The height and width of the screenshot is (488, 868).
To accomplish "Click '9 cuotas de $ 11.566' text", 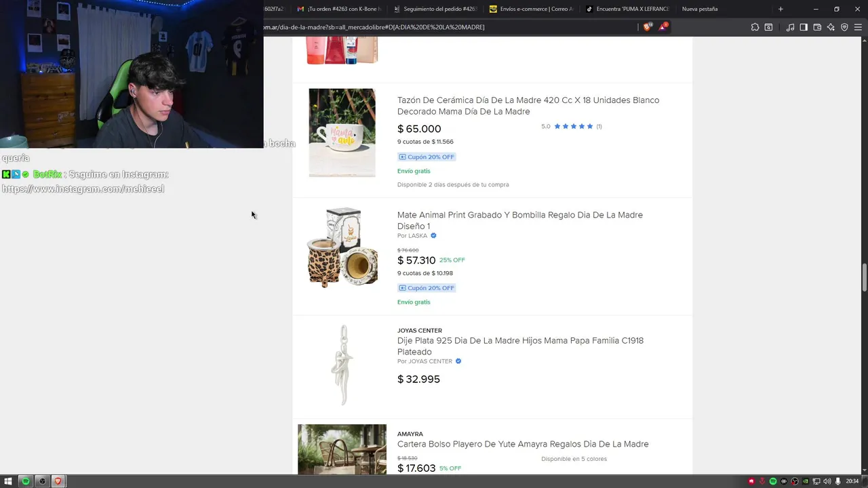I will 425,142.
